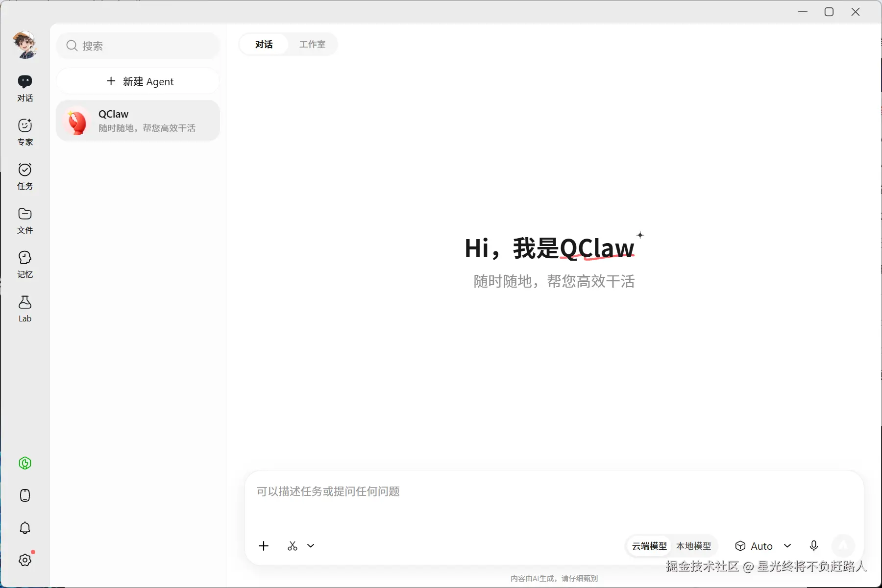Viewport: 882px width, 588px height.
Task: Open the 记忆 memory section
Action: tap(25, 265)
